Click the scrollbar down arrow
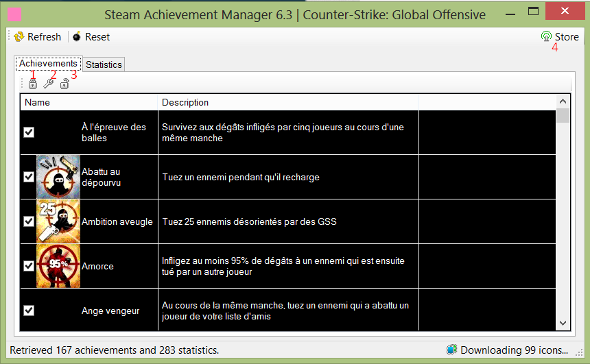This screenshot has height=364, width=590. click(563, 323)
